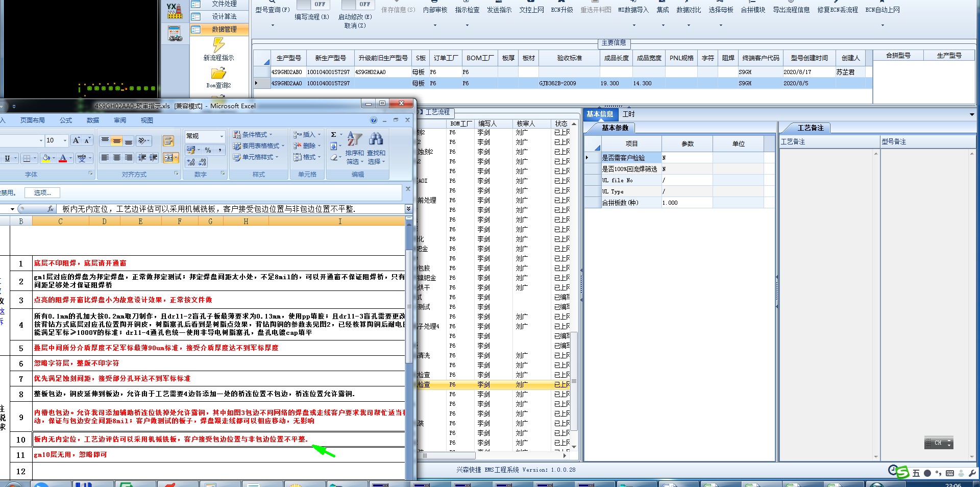
Task: Increase font size in Excel ribbon
Action: tap(76, 140)
